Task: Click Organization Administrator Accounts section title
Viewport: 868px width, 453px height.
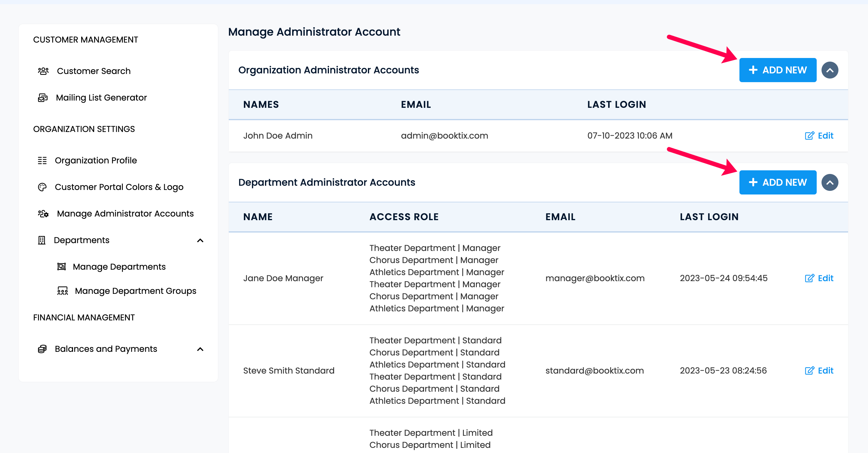Action: pyautogui.click(x=329, y=70)
